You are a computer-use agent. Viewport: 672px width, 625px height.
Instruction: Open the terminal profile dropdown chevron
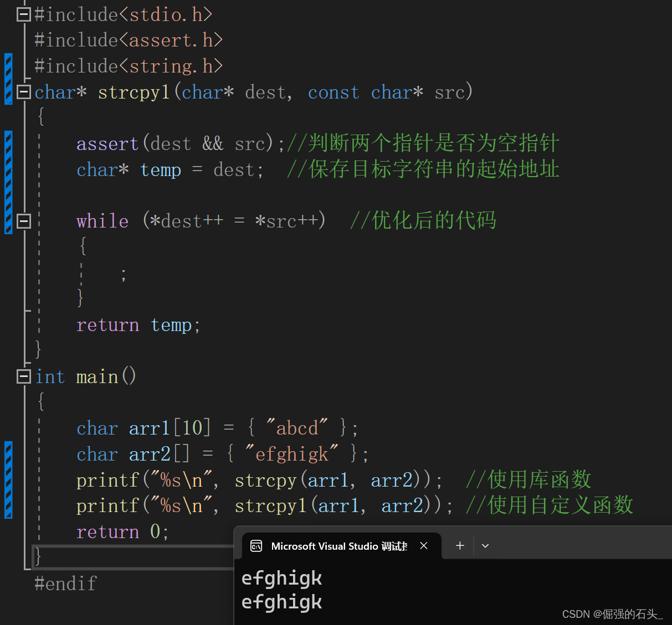coord(485,546)
